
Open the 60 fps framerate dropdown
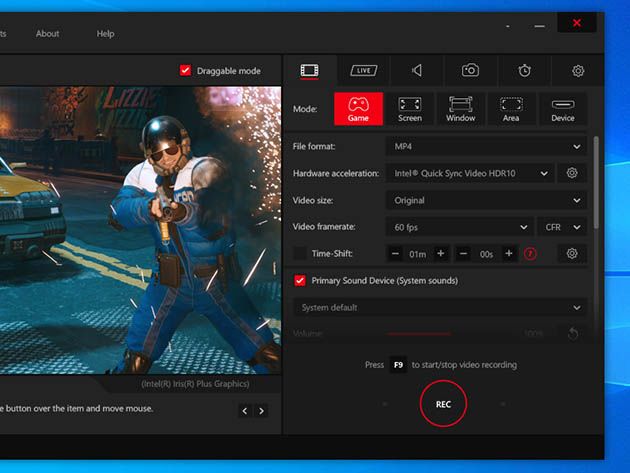[460, 227]
